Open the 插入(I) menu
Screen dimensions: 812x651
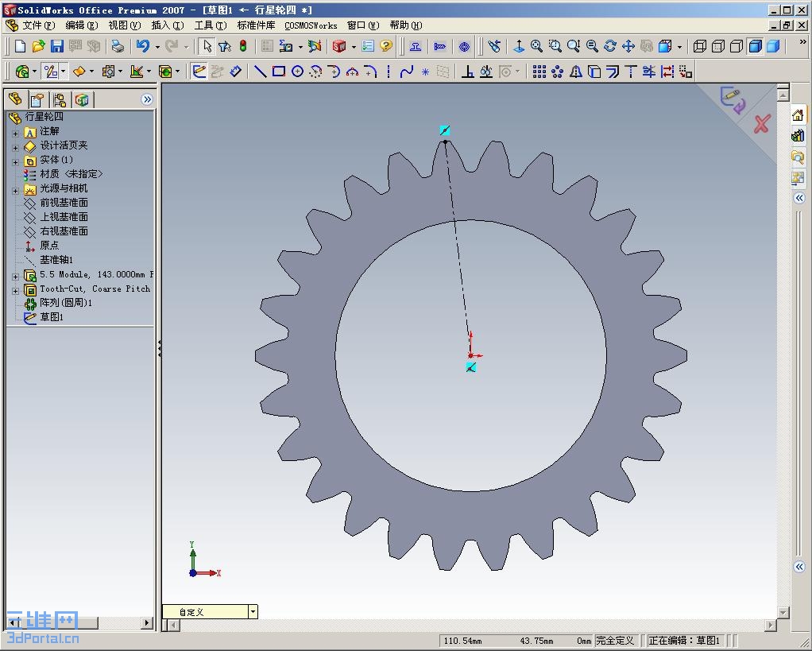(x=168, y=25)
